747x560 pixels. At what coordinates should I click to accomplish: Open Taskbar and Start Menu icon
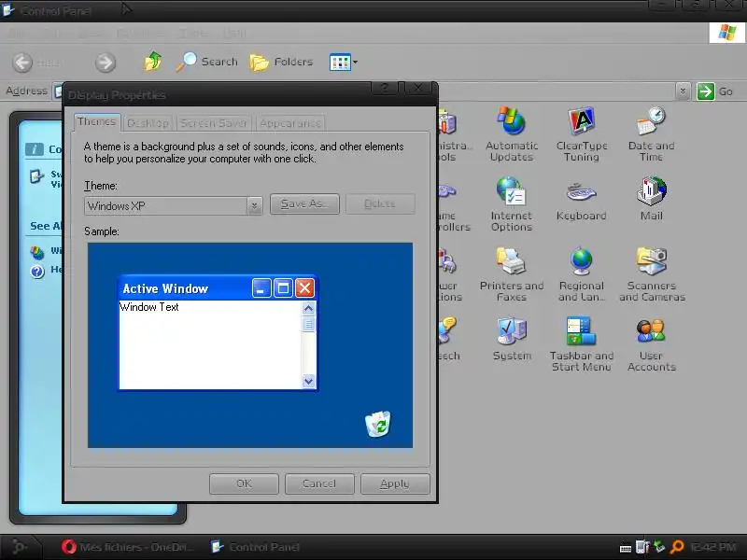[581, 331]
